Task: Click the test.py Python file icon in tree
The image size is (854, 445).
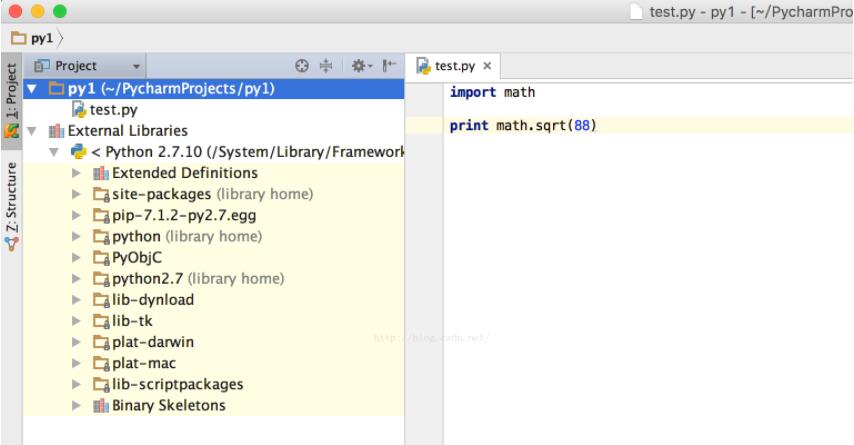Action: pyautogui.click(x=80, y=109)
